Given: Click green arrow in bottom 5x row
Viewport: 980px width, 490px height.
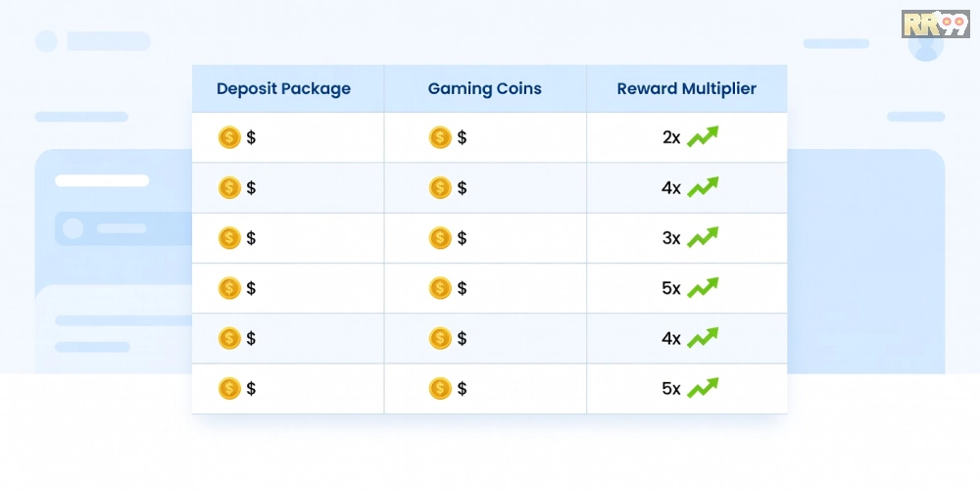Looking at the screenshot, I should tap(703, 387).
